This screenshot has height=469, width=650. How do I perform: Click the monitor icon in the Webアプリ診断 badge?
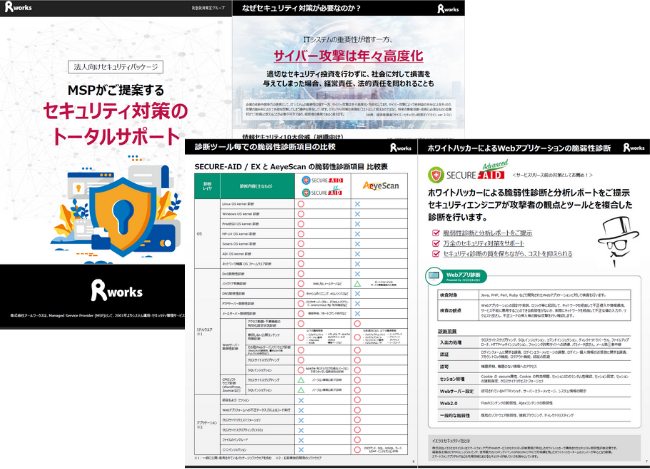tap(434, 276)
